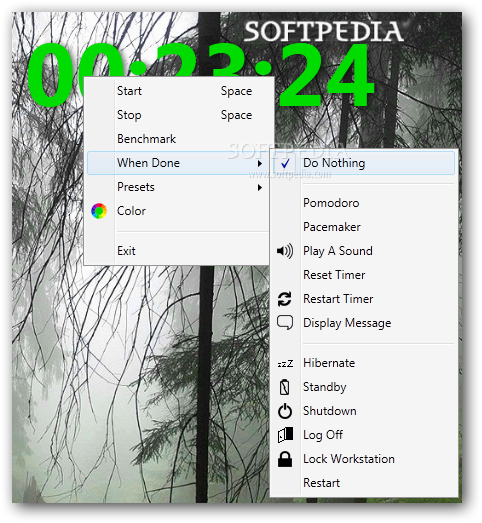Choose Exit to close the timer
Screen dimensions: 482x523
point(178,251)
